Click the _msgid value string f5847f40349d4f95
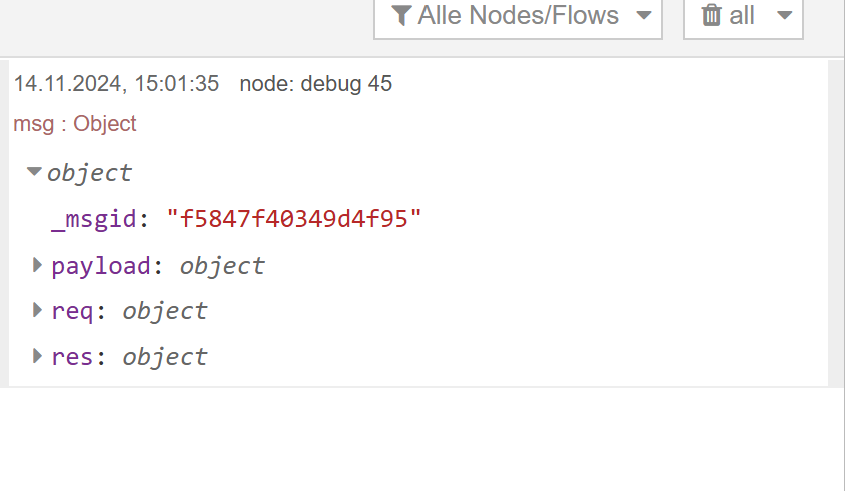 click(x=294, y=219)
